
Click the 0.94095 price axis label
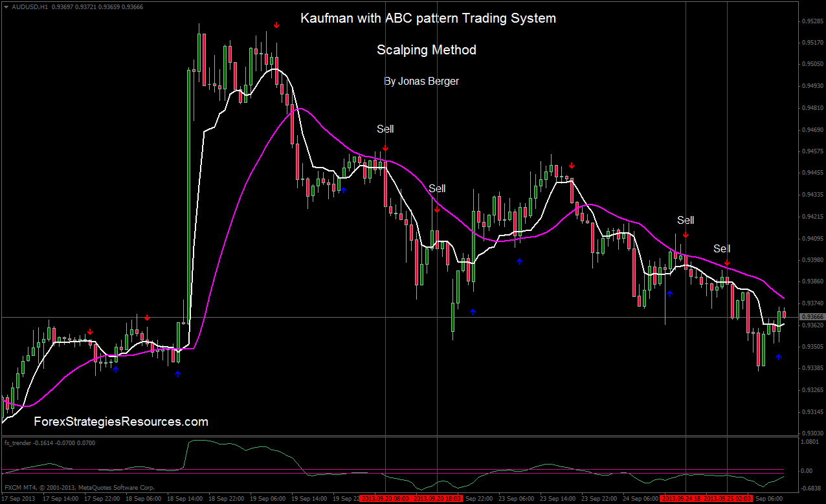[812, 239]
